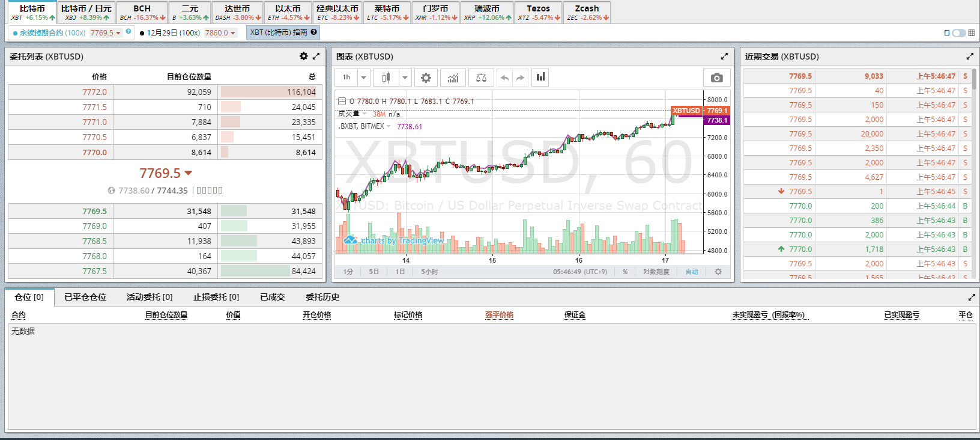The height and width of the screenshot is (440, 980).
Task: Set chart range to 5小时
Action: [x=429, y=272]
